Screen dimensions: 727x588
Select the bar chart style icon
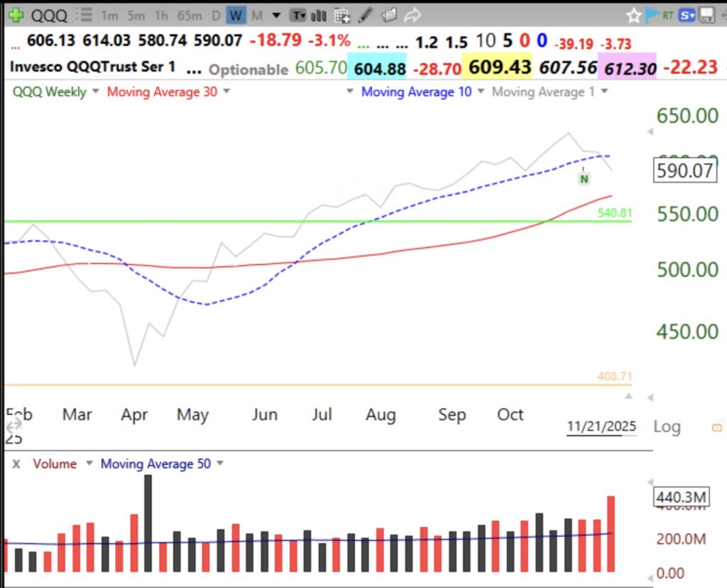point(318,15)
